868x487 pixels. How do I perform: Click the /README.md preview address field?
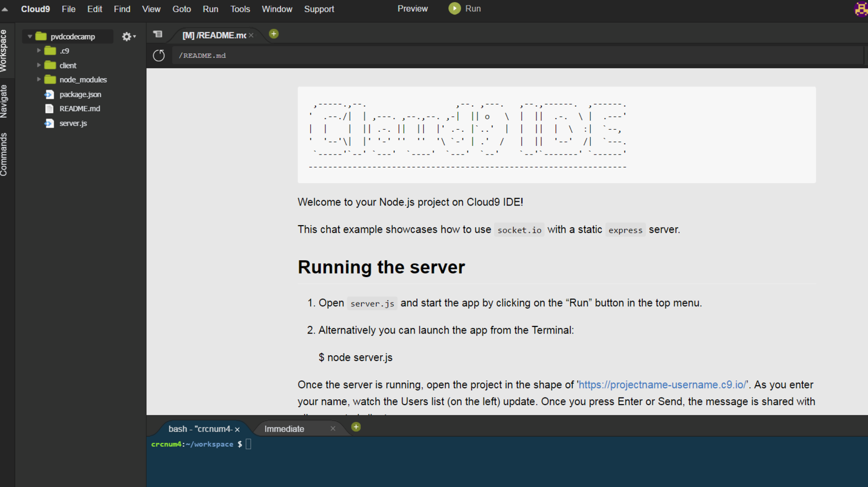pos(518,55)
